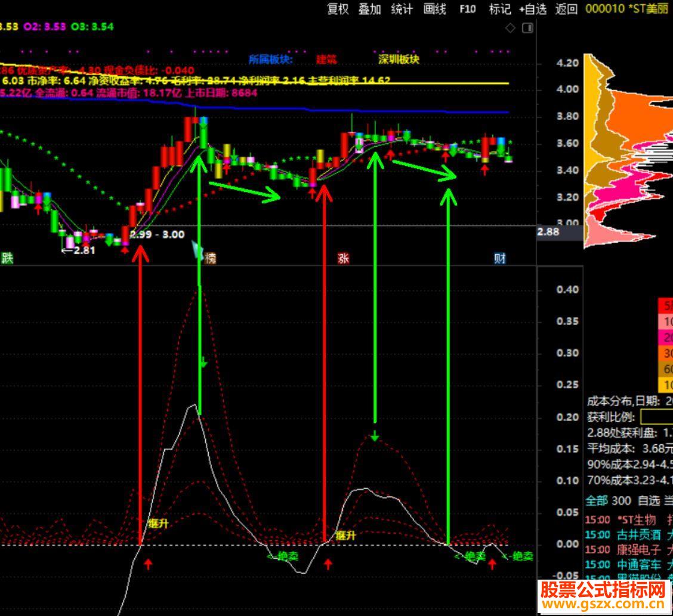Open the 15:00 *ST生物 news row
Image resolution: width=673 pixels, height=616 pixels.
point(629,520)
